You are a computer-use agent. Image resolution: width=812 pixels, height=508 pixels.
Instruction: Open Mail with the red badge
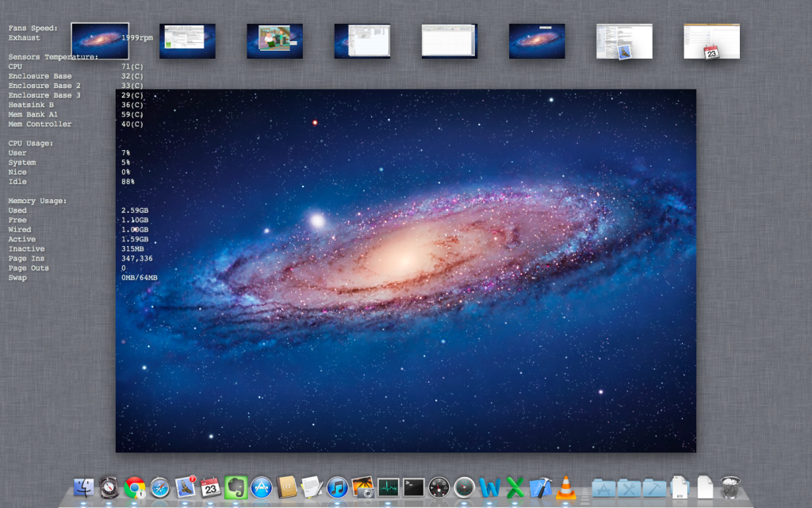[186, 487]
